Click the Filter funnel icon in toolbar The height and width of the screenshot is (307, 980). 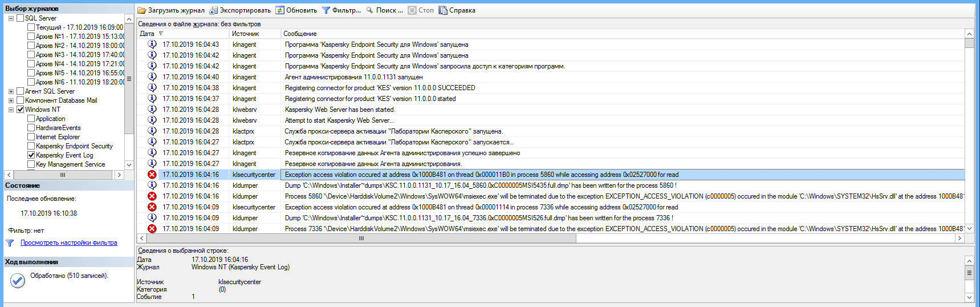326,10
